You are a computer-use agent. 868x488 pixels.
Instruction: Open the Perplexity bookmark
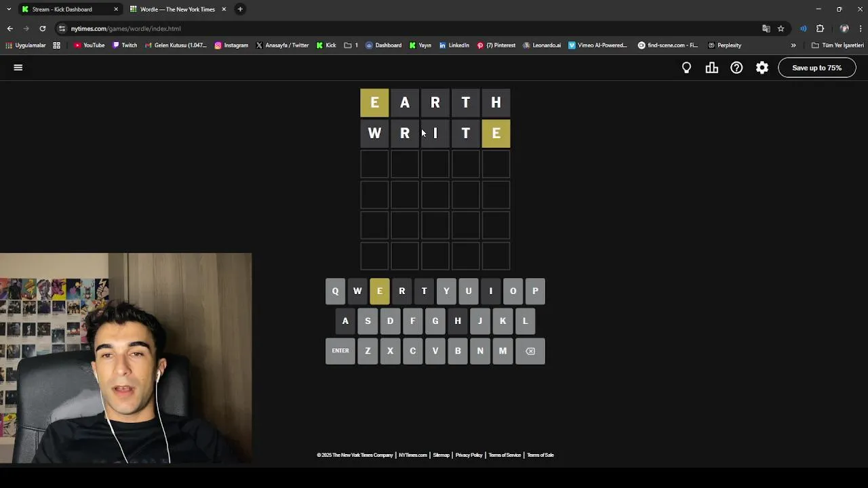click(724, 45)
